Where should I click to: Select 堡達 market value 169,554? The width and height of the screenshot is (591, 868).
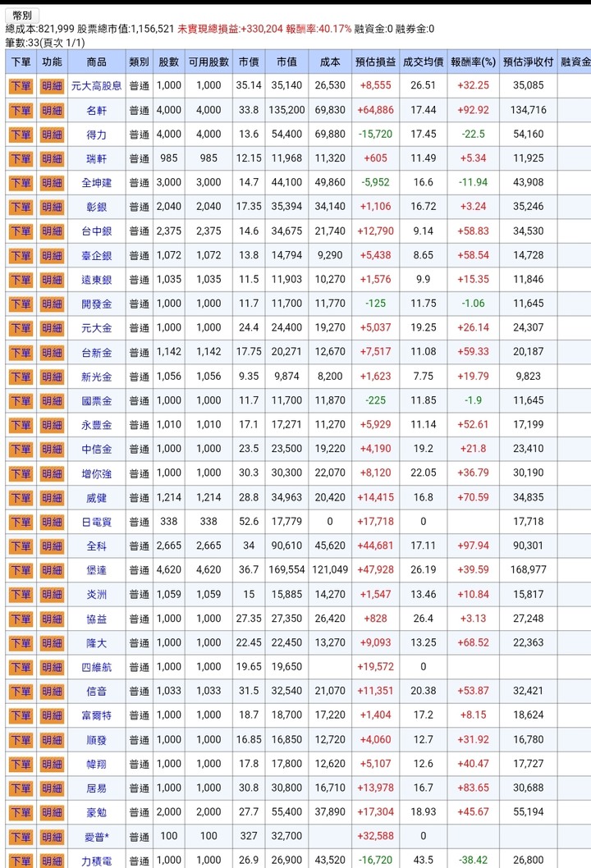coord(287,569)
